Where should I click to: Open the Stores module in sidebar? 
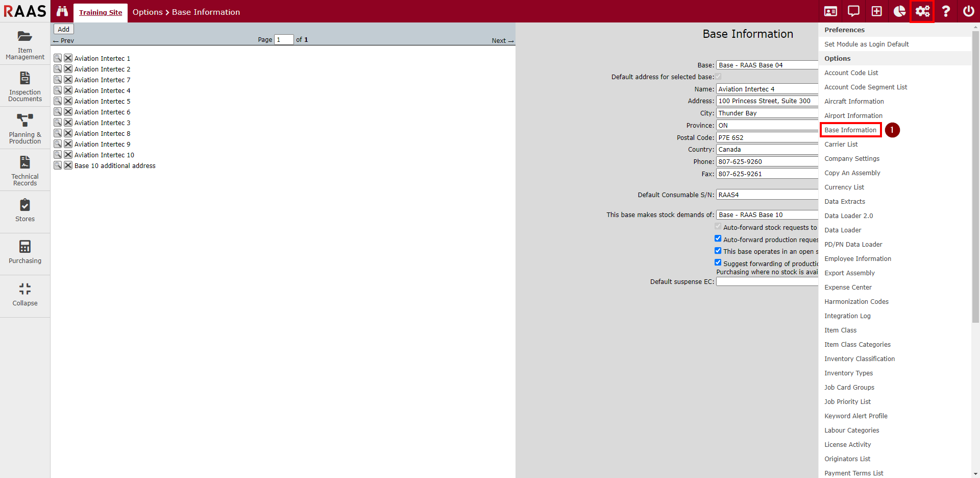point(25,210)
